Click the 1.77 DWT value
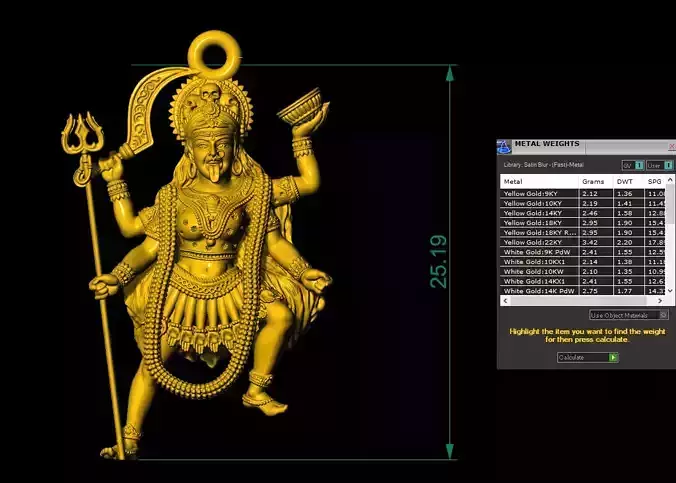 (x=625, y=291)
